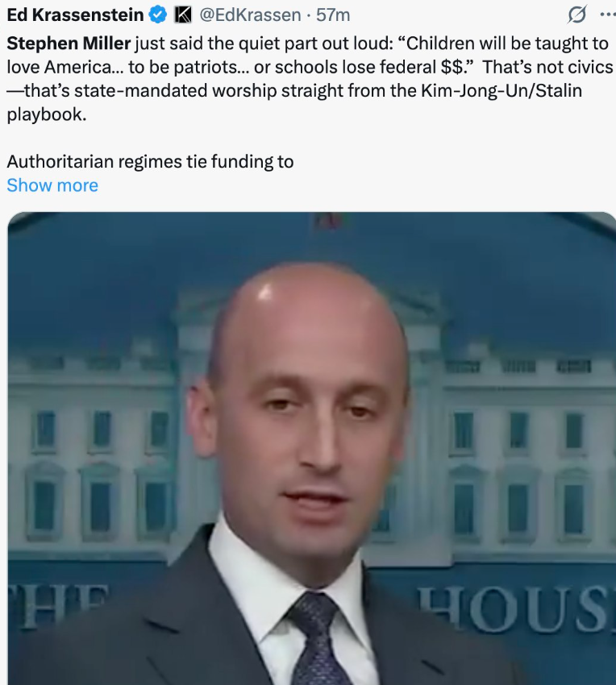Click the bold 'Stephen Miller' text

pos(69,44)
